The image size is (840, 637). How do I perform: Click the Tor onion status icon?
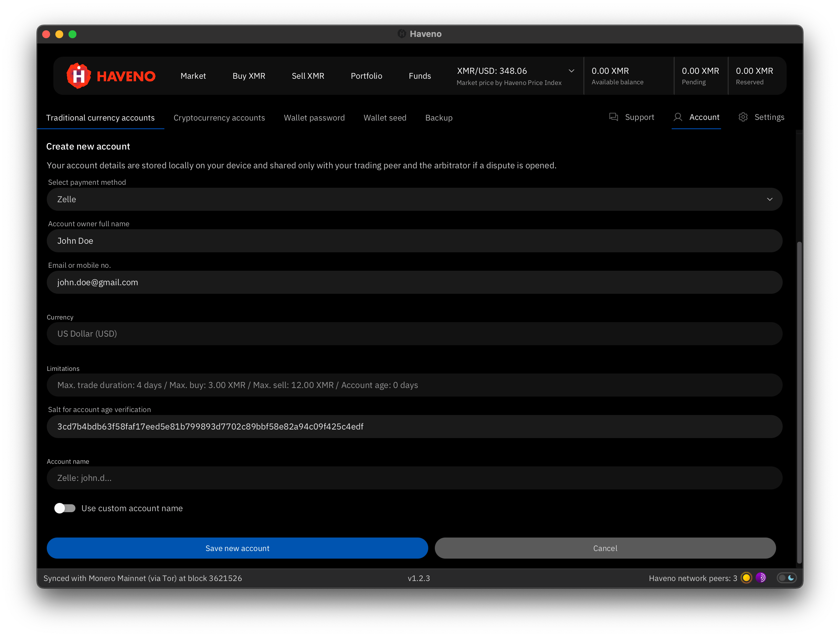pos(761,578)
